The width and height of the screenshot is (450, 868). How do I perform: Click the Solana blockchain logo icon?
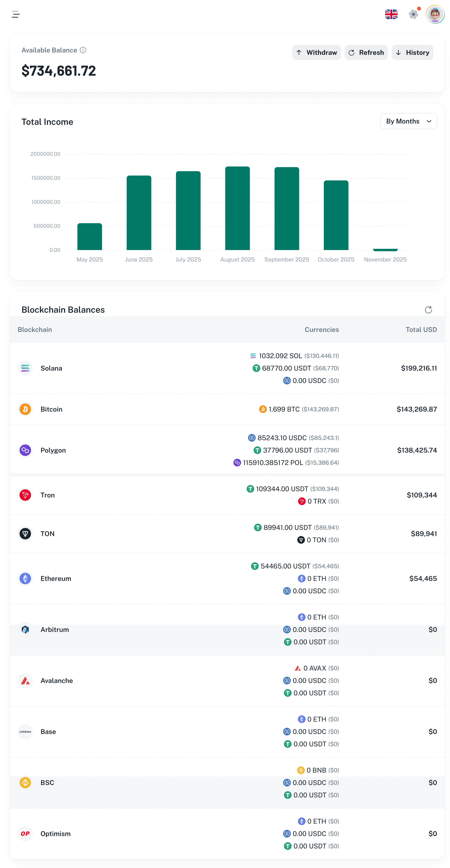[x=25, y=368]
